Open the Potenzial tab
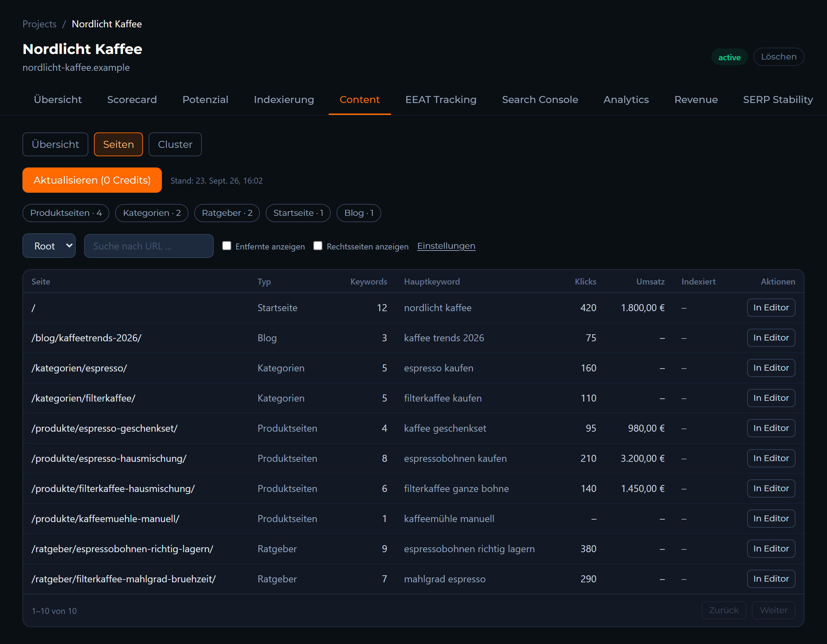Viewport: 827px width, 644px height. pos(205,100)
